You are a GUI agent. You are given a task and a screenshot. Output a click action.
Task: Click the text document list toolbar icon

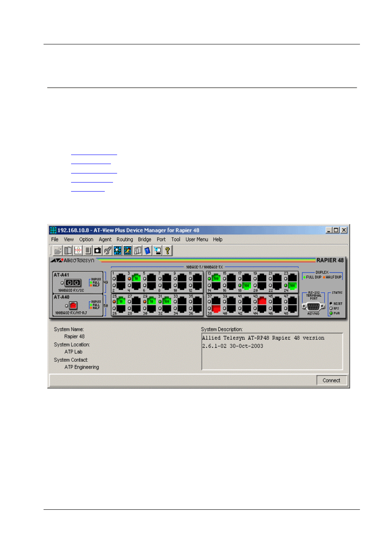point(88,250)
